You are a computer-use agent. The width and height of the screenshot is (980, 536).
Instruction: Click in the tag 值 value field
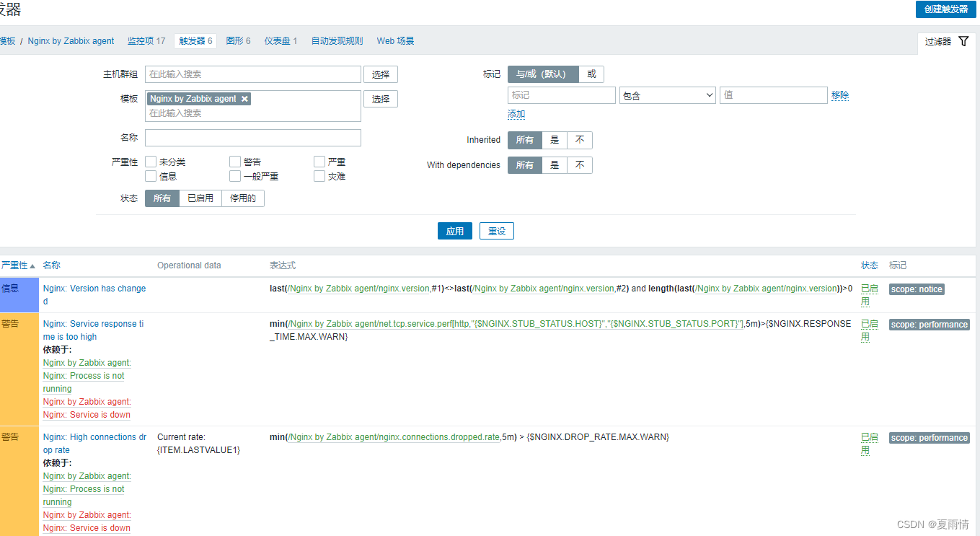[773, 95]
